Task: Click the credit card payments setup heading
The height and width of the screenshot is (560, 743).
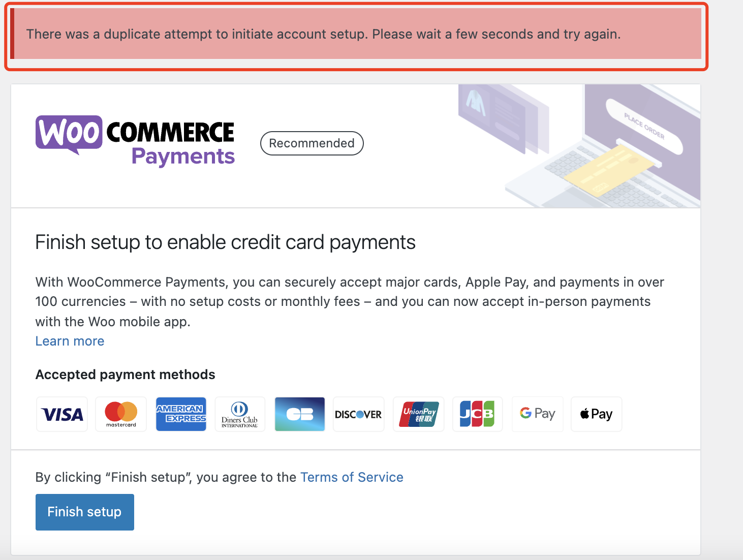Action: [x=225, y=242]
